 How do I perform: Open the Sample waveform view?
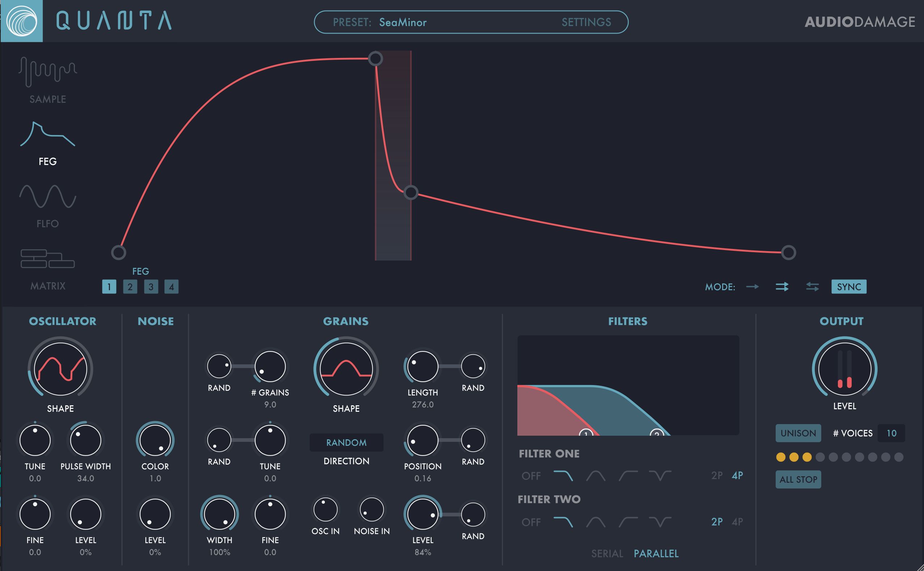48,72
